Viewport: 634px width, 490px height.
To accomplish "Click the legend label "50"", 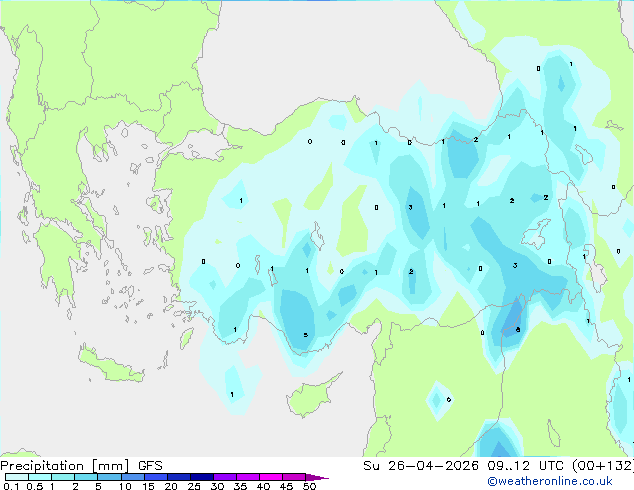I will pos(310,486).
